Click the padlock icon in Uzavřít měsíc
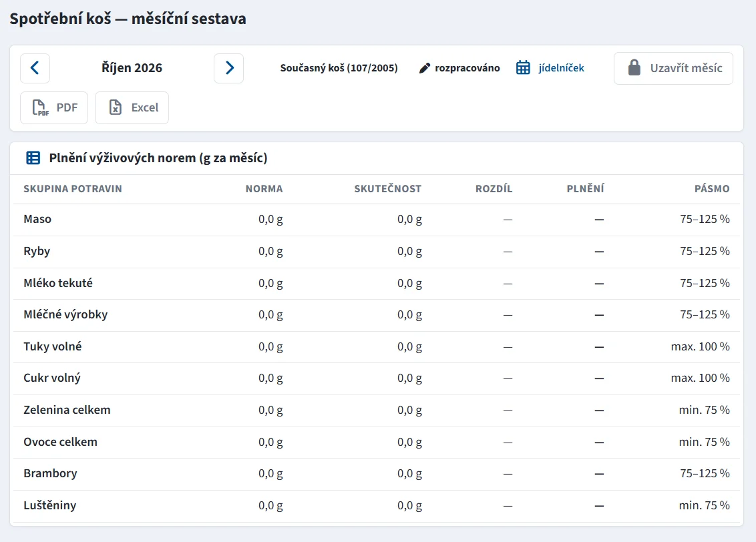Screen dimensions: 756x542 634,68
